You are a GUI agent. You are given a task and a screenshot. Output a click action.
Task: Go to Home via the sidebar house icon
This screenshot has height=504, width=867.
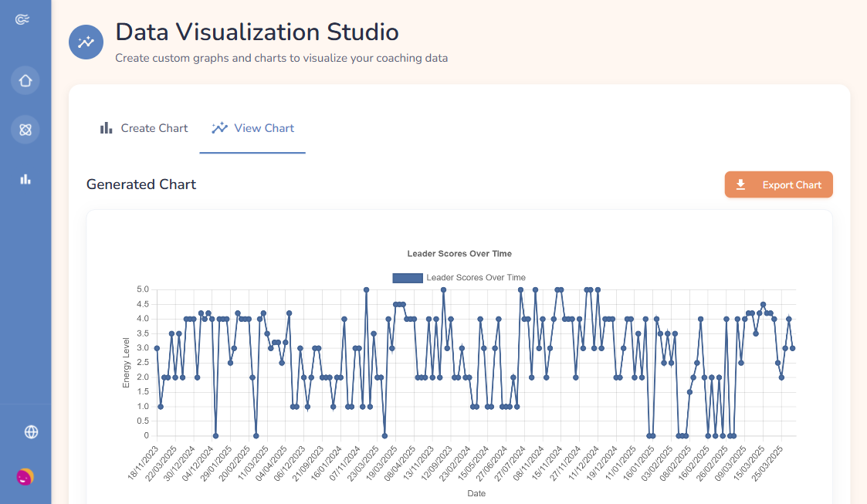click(x=25, y=81)
